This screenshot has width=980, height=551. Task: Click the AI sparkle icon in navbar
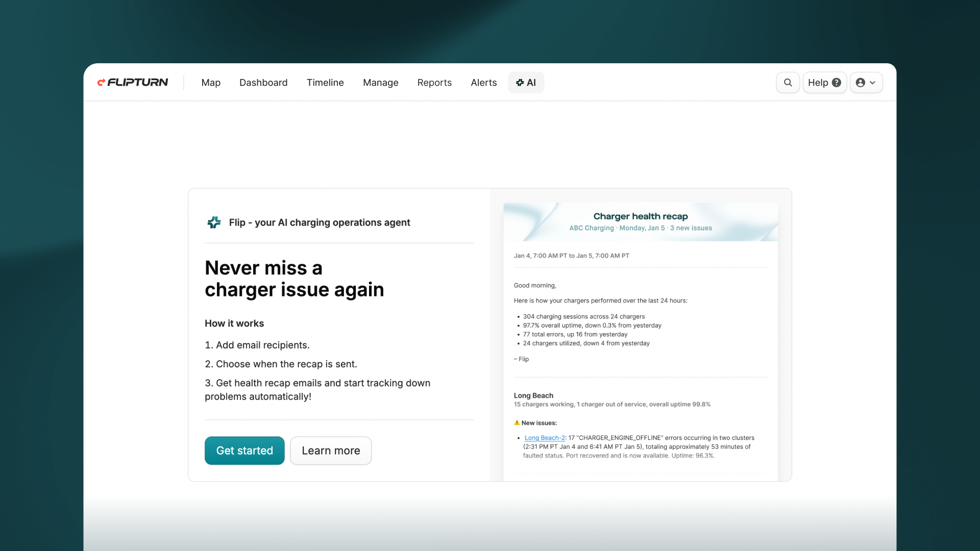[x=520, y=83]
